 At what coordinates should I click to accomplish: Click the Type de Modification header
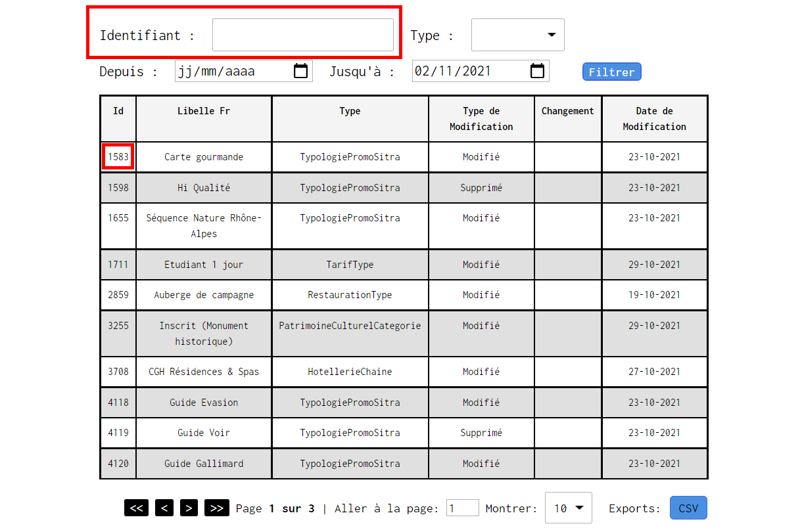pos(481,119)
